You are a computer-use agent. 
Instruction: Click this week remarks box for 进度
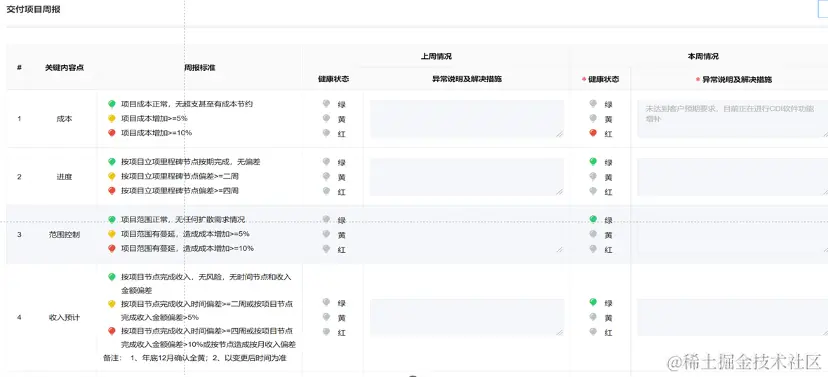(732, 177)
